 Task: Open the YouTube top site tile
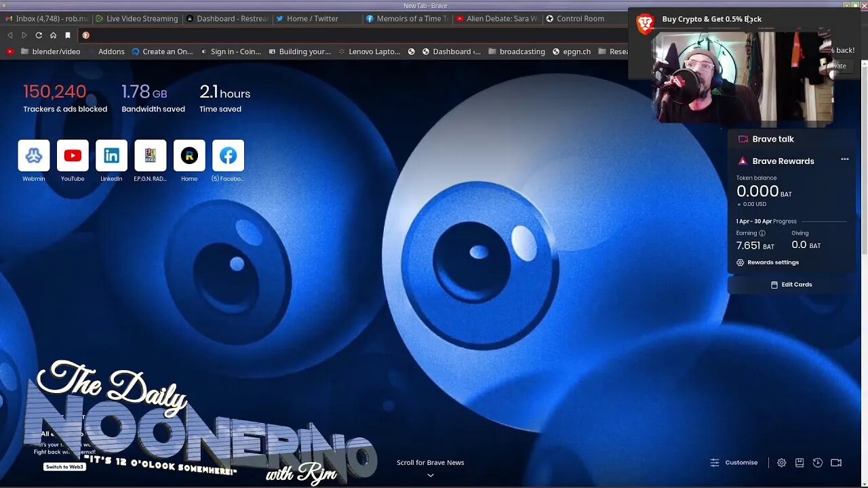click(x=73, y=156)
